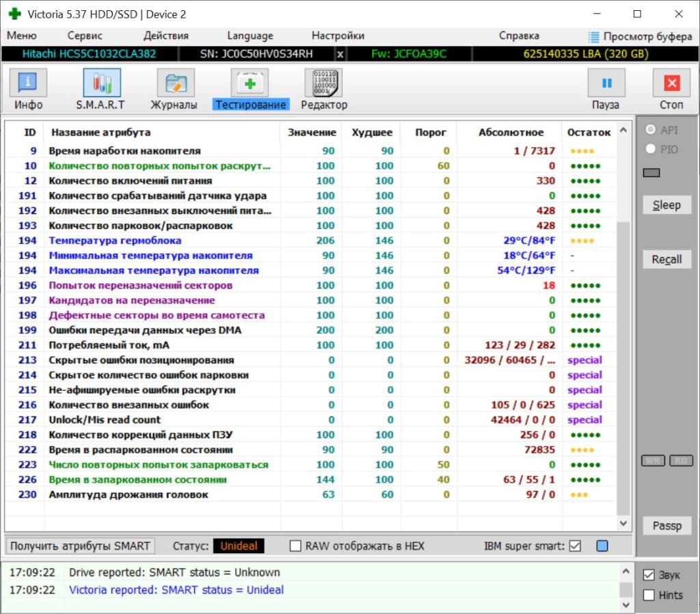Switch to the Тестирование surface test
The image size is (700, 614).
click(250, 90)
